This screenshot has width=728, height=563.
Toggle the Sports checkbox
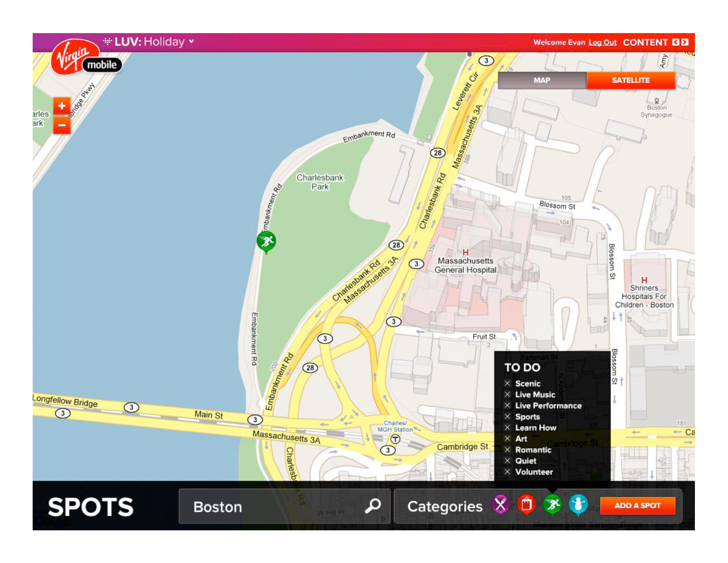[x=507, y=416]
